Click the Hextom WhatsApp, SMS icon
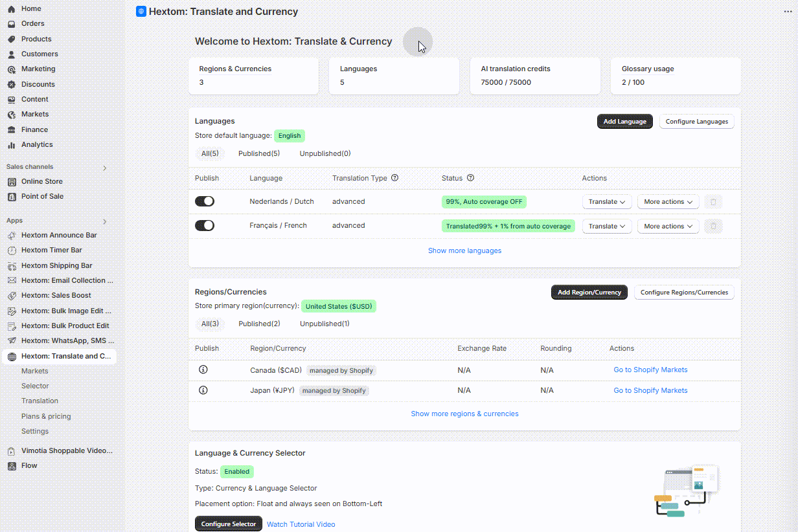The width and height of the screenshot is (798, 532). 11,341
